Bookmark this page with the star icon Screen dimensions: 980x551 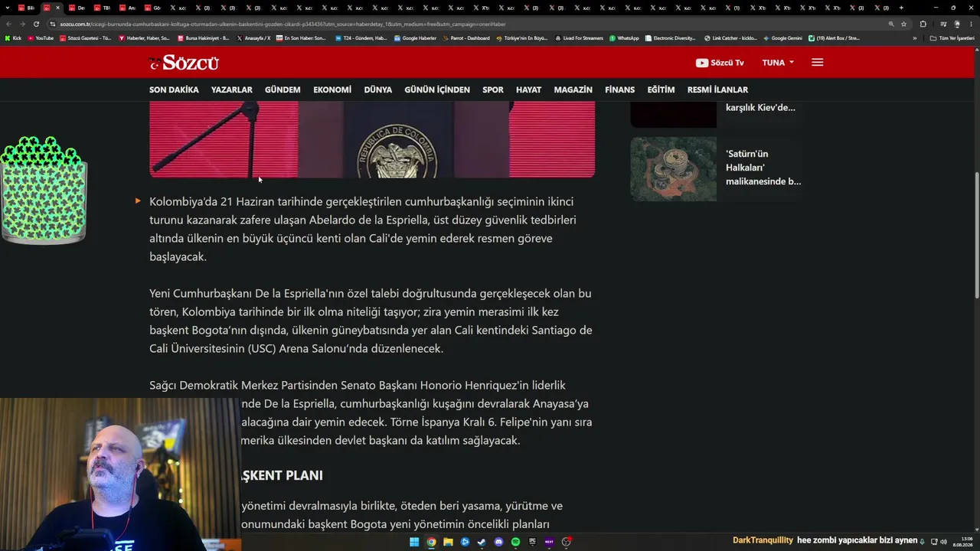[904, 24]
